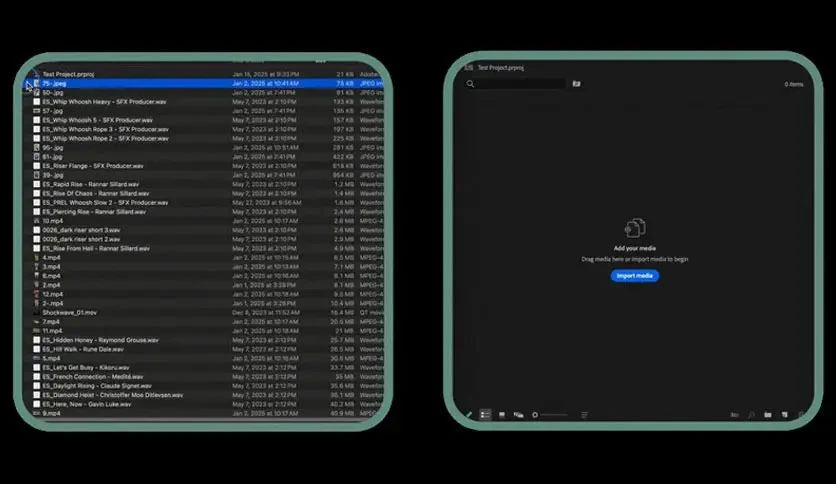
Task: Click the add media documents icon
Action: tap(634, 228)
